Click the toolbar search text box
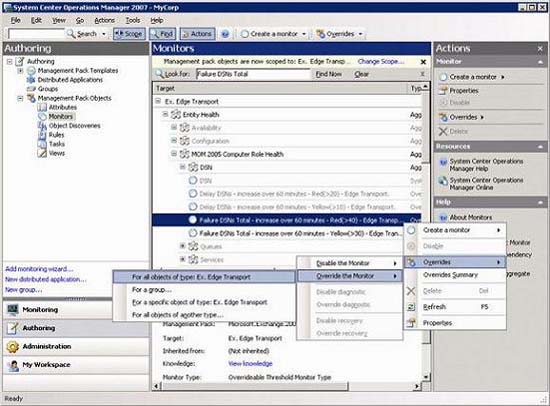Screen dimensions: 550x406 click(x=36, y=34)
